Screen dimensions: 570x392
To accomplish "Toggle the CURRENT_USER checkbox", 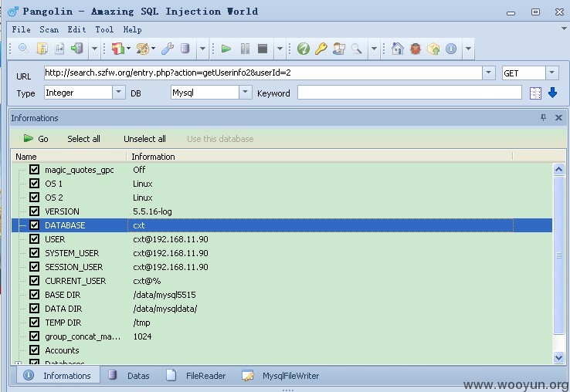I will tap(34, 280).
